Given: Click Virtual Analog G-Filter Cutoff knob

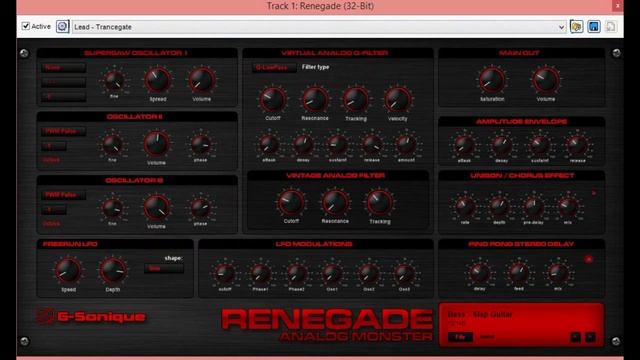Looking at the screenshot, I should 273,99.
